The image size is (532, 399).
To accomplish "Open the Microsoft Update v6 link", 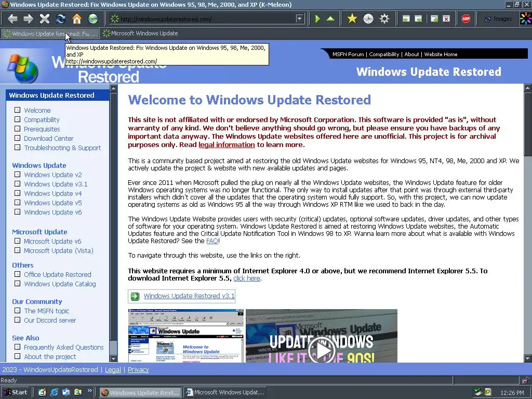I will pos(52,241).
